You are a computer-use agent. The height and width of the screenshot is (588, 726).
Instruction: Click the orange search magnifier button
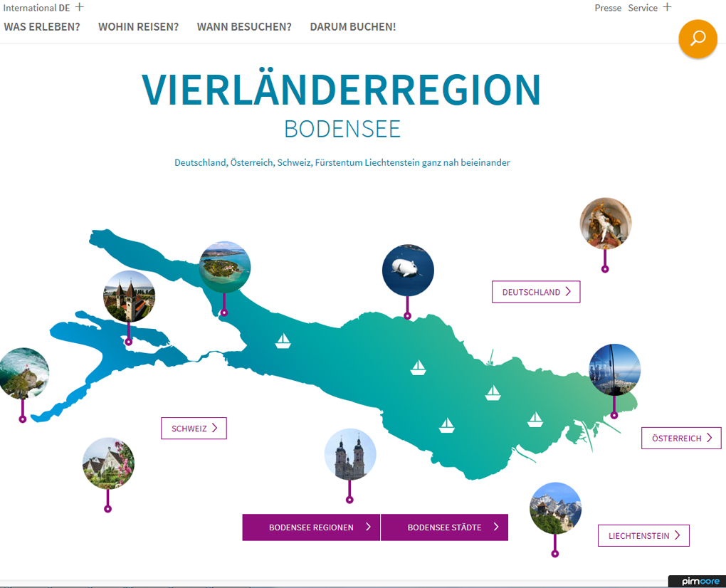coord(698,38)
